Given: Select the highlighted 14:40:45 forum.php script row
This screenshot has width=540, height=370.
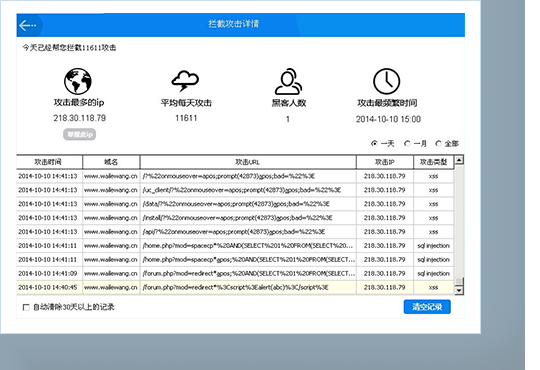Looking at the screenshot, I should coord(235,287).
